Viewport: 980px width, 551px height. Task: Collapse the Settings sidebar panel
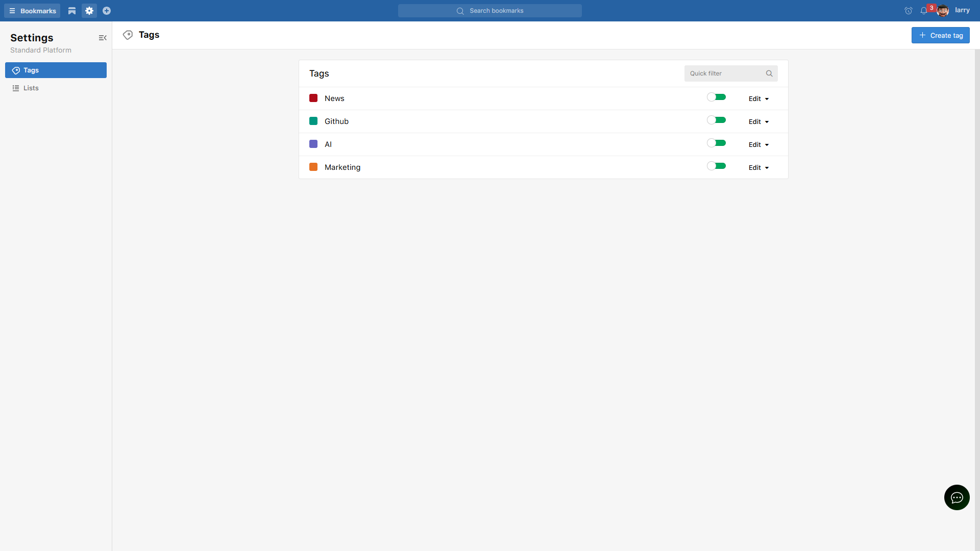[103, 38]
